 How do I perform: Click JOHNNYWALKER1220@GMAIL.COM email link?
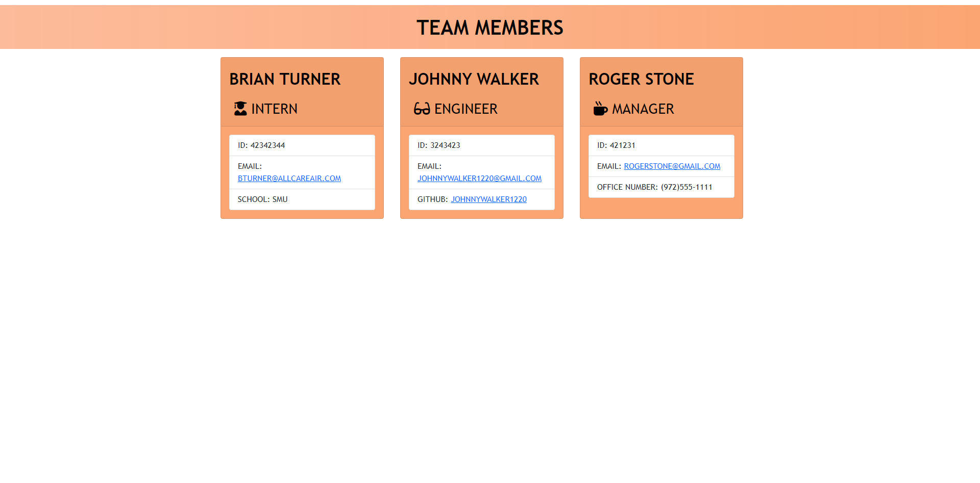479,178
